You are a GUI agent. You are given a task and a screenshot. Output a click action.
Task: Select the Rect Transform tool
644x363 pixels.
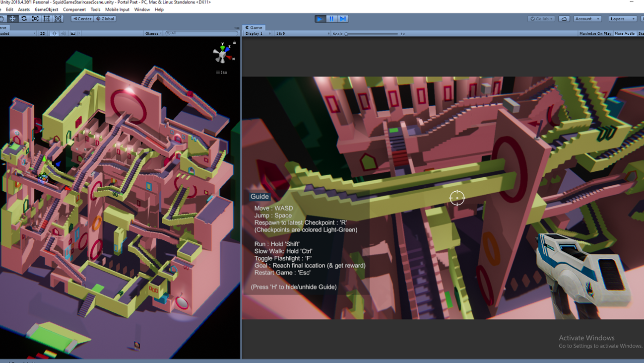coord(46,19)
